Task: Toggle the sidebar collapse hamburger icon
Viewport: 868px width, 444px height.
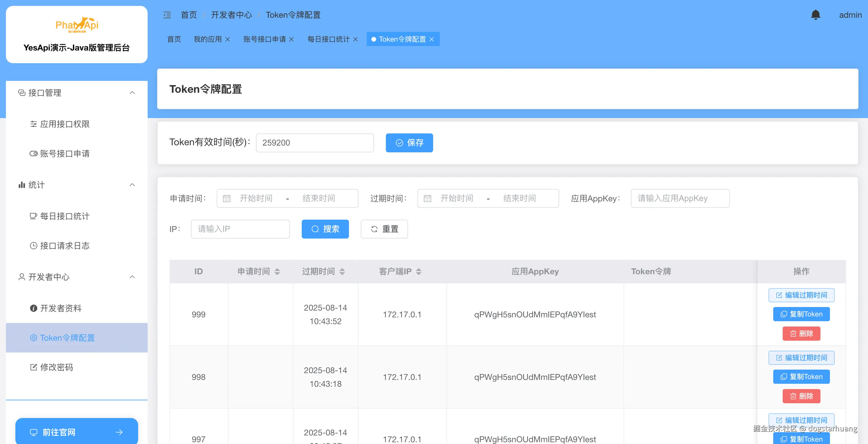Action: [167, 15]
